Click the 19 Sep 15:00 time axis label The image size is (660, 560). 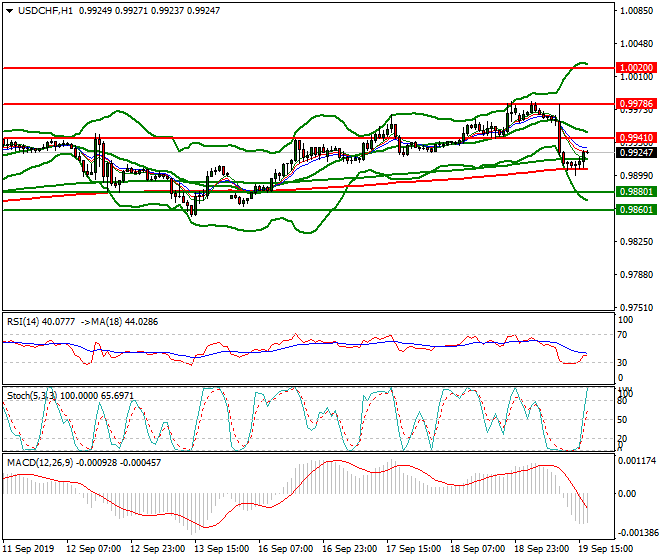pyautogui.click(x=606, y=549)
